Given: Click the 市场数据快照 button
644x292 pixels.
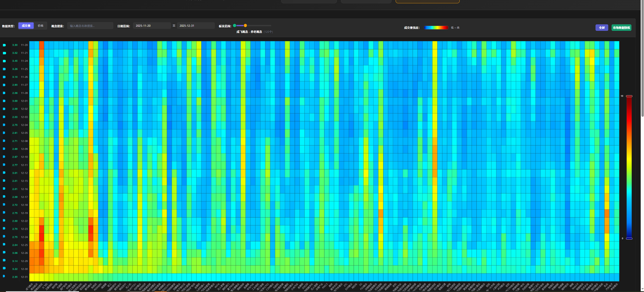Looking at the screenshot, I should tap(621, 28).
